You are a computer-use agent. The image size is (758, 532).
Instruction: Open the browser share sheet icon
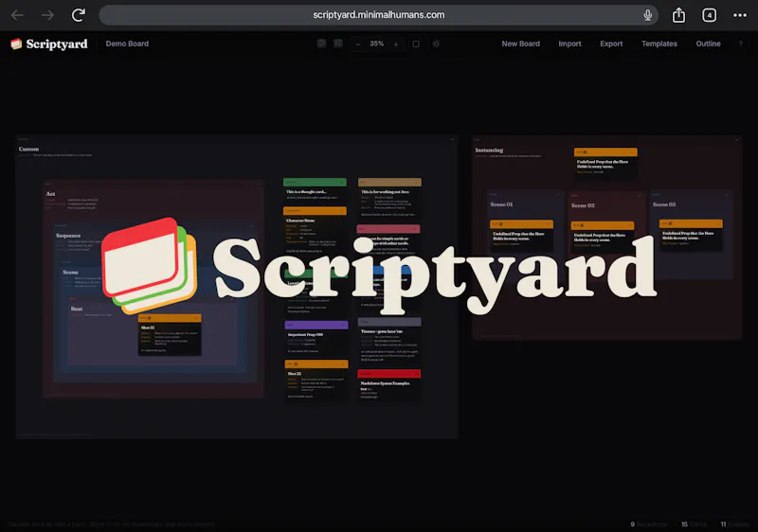coord(678,15)
